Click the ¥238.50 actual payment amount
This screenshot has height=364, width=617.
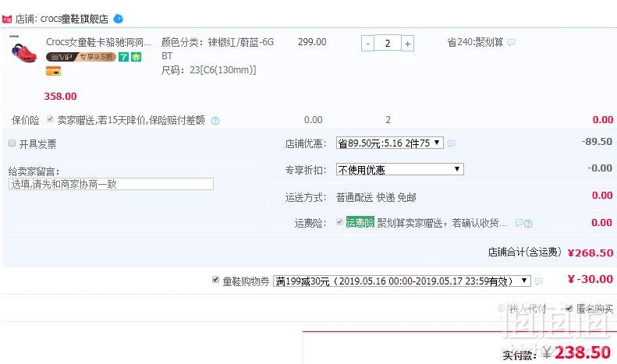(577, 352)
